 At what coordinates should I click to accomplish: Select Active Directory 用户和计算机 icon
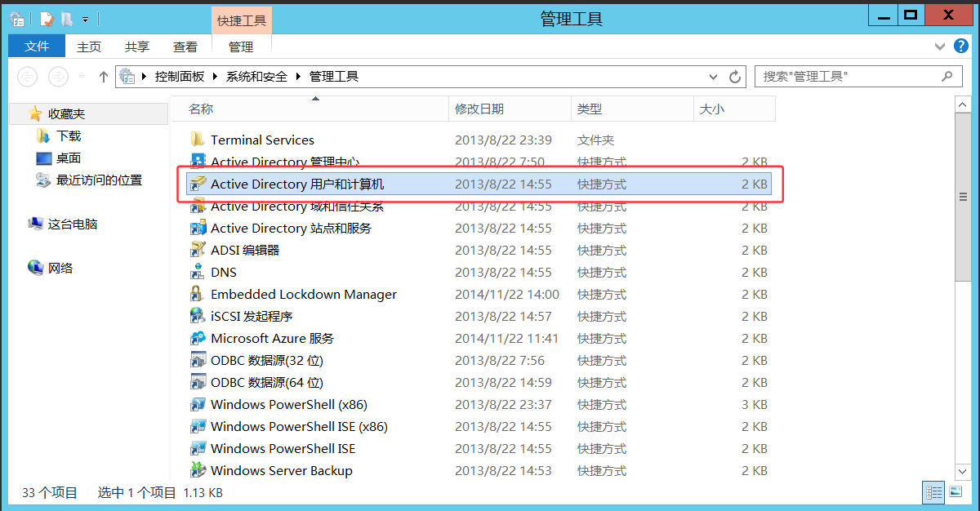197,184
